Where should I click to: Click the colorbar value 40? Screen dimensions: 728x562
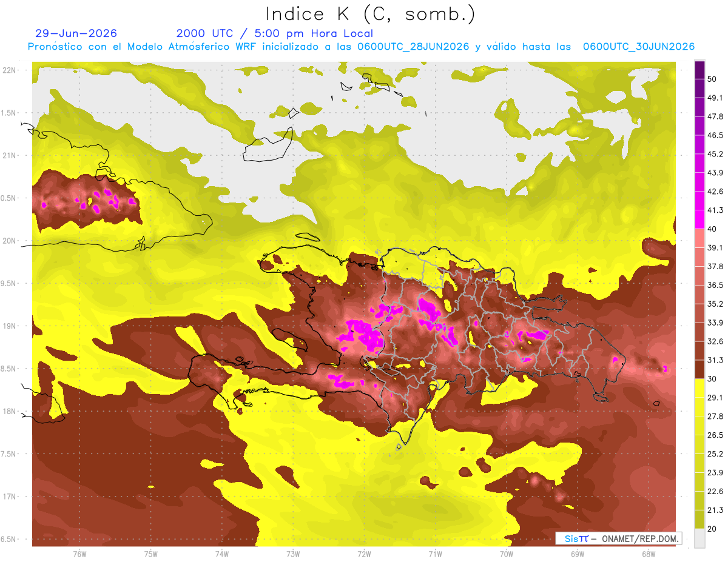[x=712, y=229]
